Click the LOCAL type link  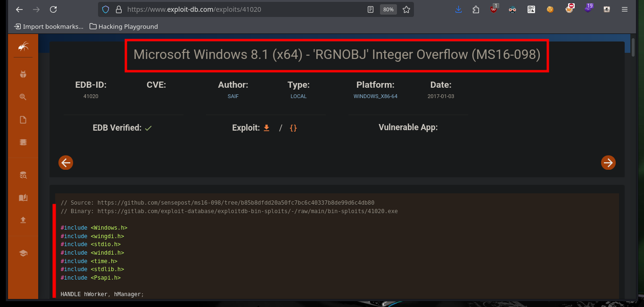(298, 96)
